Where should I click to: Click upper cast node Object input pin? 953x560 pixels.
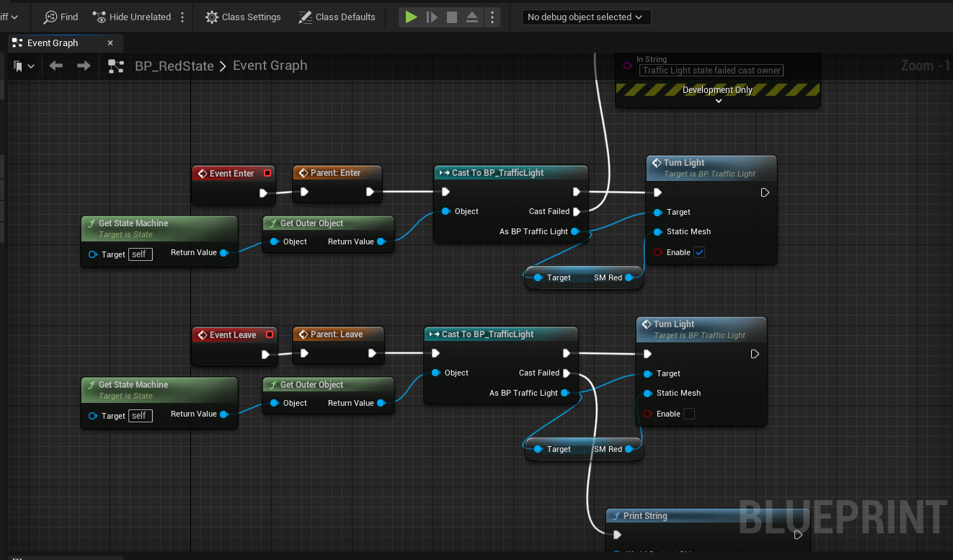(x=446, y=211)
